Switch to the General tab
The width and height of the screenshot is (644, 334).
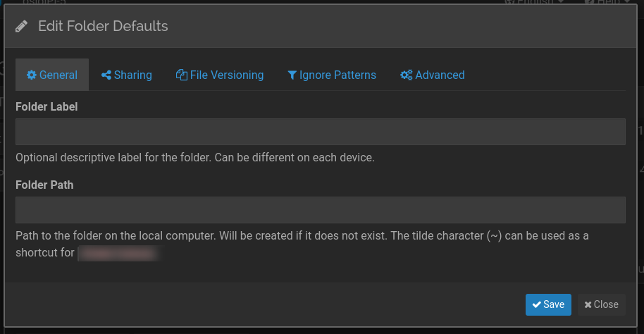click(52, 75)
